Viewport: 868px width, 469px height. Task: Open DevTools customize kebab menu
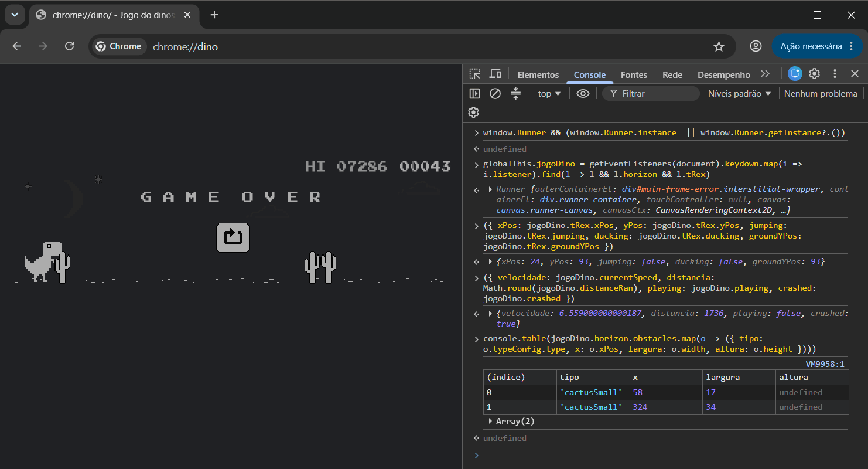(835, 74)
